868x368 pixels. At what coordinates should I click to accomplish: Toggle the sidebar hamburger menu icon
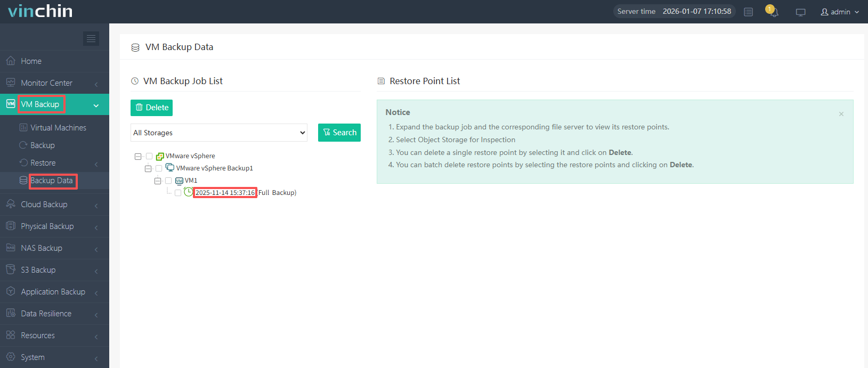(91, 38)
